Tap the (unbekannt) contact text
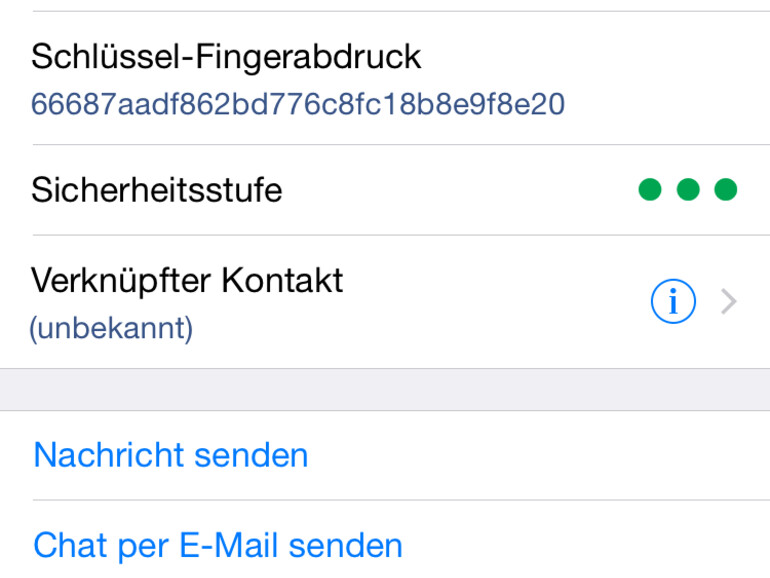 point(111,328)
